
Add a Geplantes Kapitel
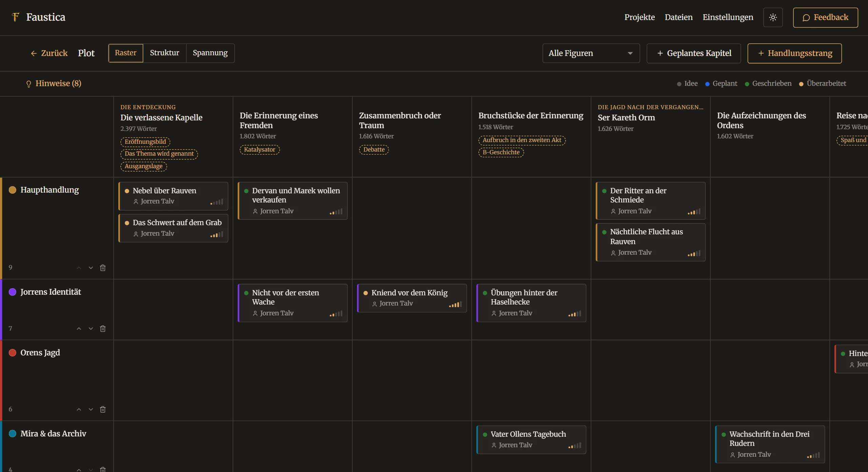pos(693,53)
